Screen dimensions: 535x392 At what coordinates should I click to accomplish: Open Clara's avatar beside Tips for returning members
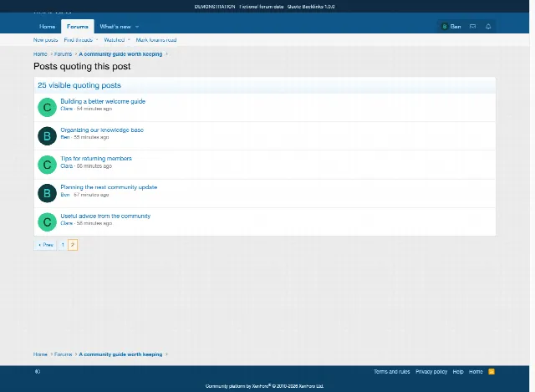(47, 165)
